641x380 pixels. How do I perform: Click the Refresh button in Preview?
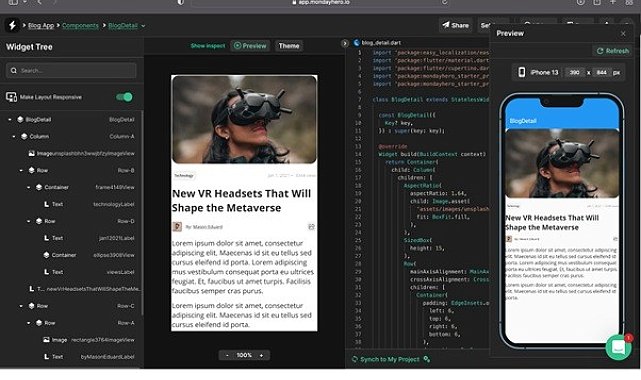pyautogui.click(x=612, y=51)
